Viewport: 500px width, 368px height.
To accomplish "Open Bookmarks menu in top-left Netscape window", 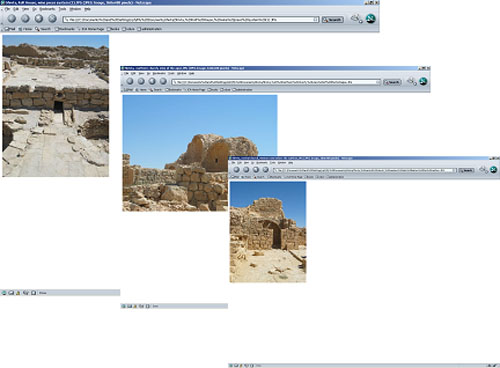I will tap(47, 9).
